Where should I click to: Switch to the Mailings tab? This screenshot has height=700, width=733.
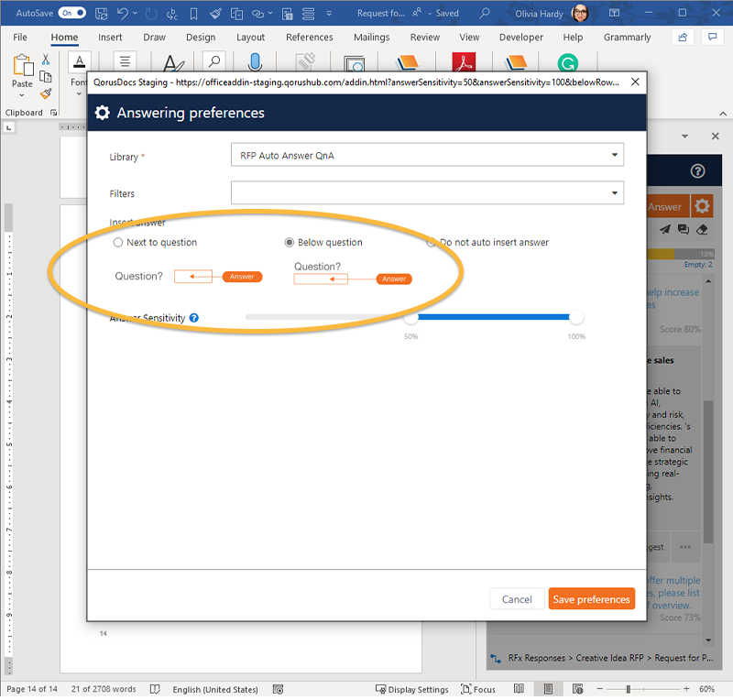pos(372,38)
